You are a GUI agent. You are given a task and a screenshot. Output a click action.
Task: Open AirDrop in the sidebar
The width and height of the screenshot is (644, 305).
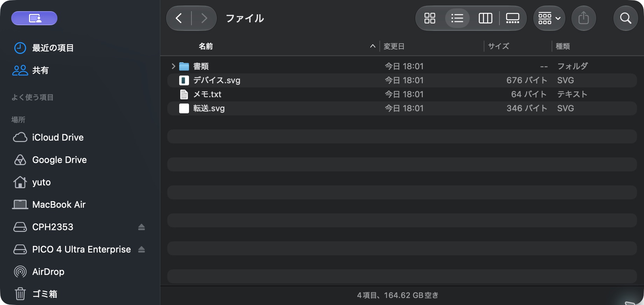coord(39,272)
